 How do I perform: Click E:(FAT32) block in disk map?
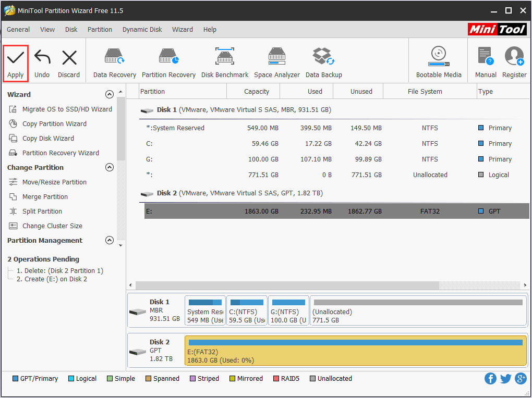(356, 351)
